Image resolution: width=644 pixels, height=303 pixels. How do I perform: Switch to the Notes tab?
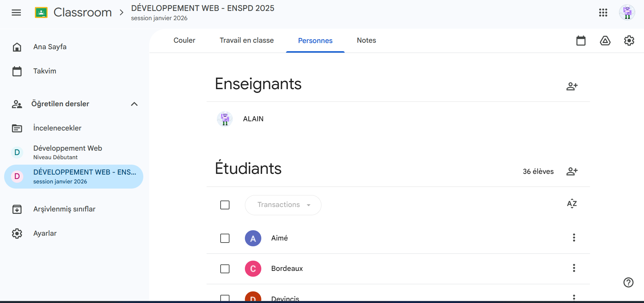(366, 40)
